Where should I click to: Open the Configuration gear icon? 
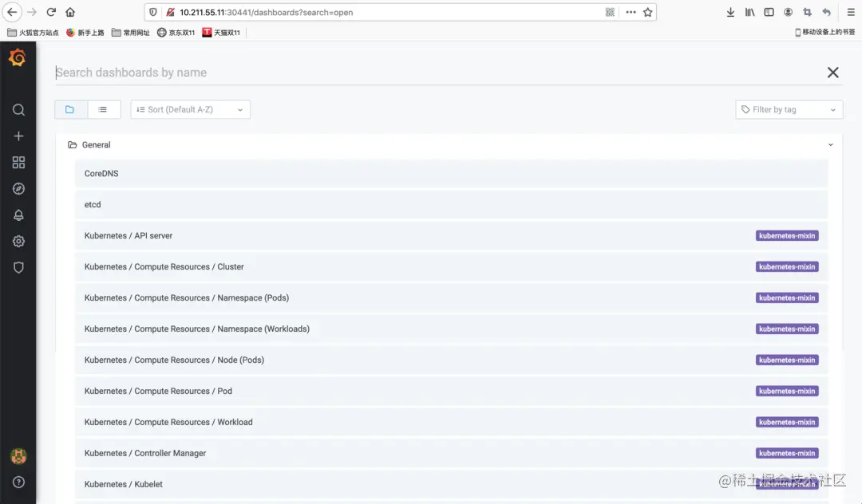[18, 242]
